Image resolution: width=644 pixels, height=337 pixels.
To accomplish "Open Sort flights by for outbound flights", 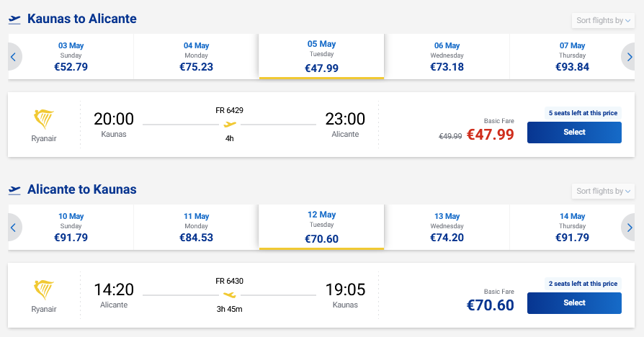I will pos(603,20).
